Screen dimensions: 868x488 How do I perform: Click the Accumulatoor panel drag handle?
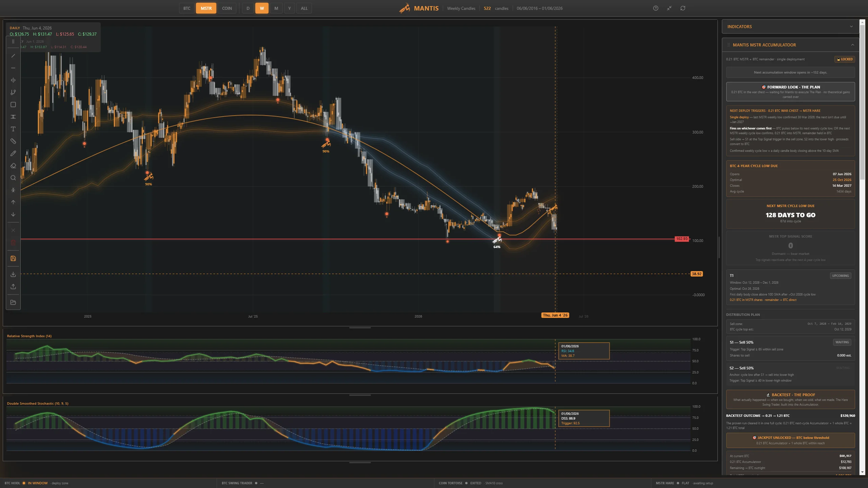point(728,45)
